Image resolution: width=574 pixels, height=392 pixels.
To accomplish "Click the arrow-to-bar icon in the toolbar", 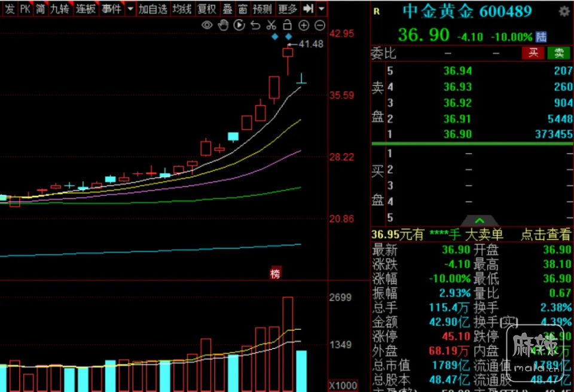I will click(x=308, y=8).
